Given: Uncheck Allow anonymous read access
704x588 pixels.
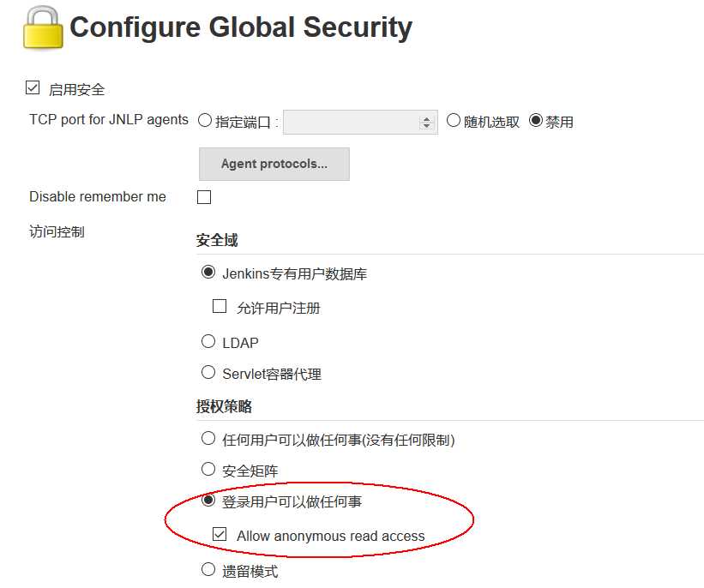Looking at the screenshot, I should click(220, 535).
